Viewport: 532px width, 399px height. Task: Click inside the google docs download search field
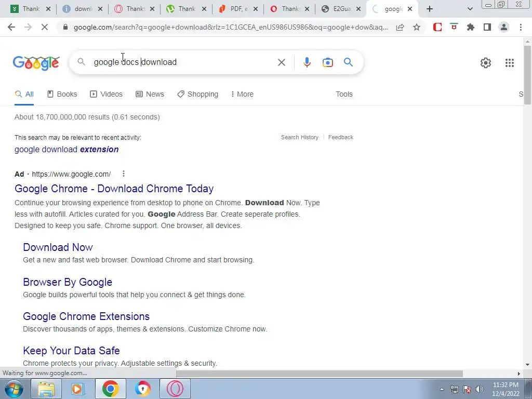183,62
